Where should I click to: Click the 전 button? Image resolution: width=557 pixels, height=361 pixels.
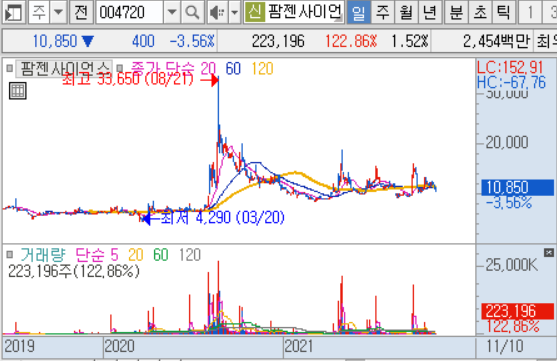pyautogui.click(x=81, y=12)
